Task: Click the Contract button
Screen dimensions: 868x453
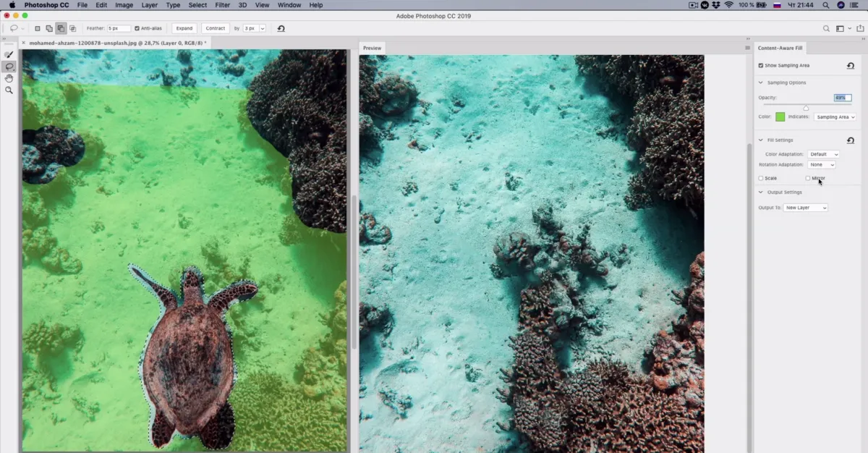Action: 215,28
